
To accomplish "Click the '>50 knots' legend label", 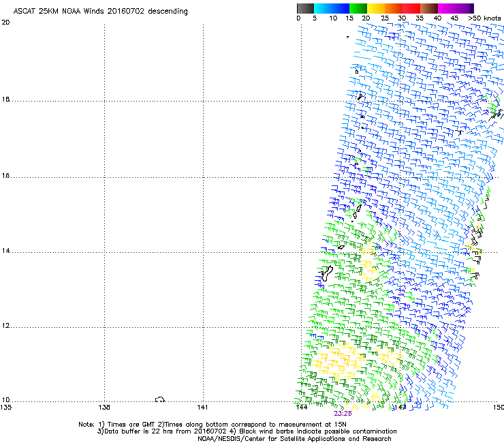I will tap(485, 18).
